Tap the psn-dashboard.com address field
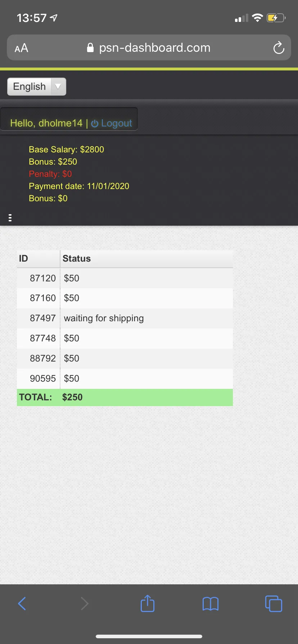298x644 pixels. pyautogui.click(x=149, y=47)
